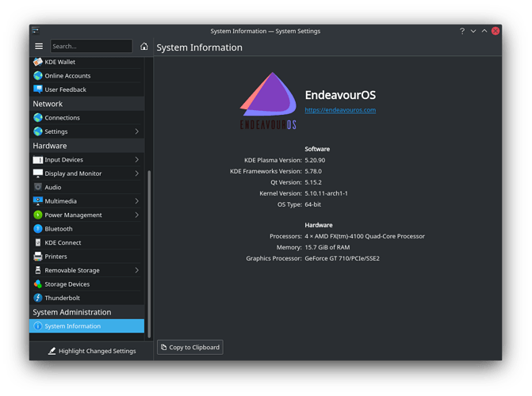Viewport: 532px width, 396px height.
Task: Click the OS Type 64-bit value
Action: [312, 205]
